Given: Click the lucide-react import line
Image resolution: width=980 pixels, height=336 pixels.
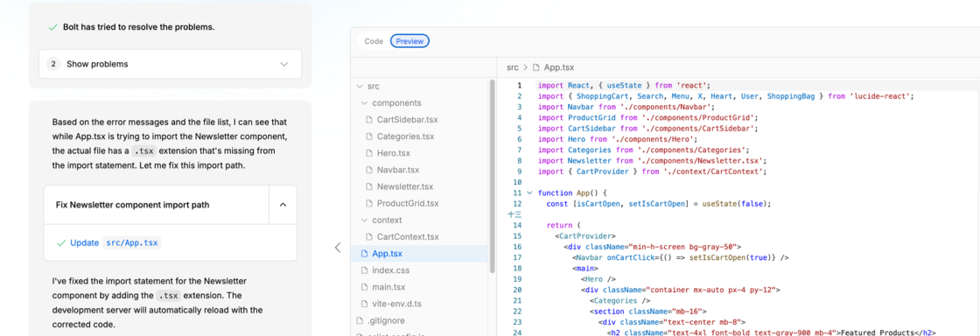Looking at the screenshot, I should tap(725, 96).
